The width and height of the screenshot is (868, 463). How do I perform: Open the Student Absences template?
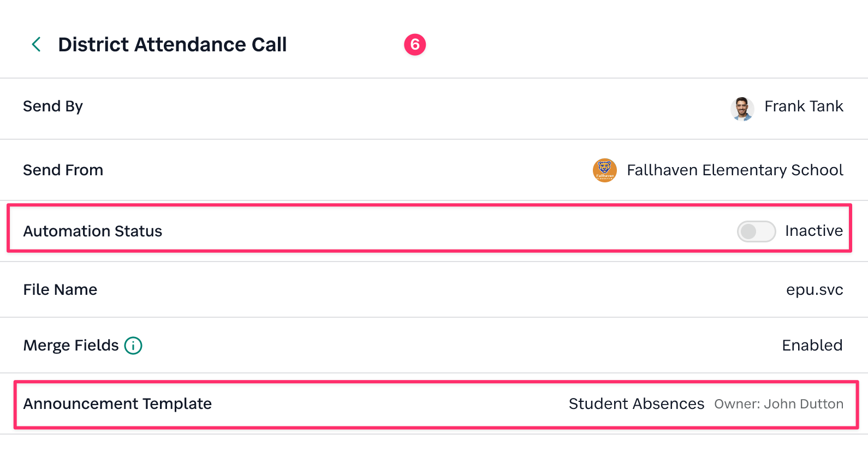coord(637,404)
